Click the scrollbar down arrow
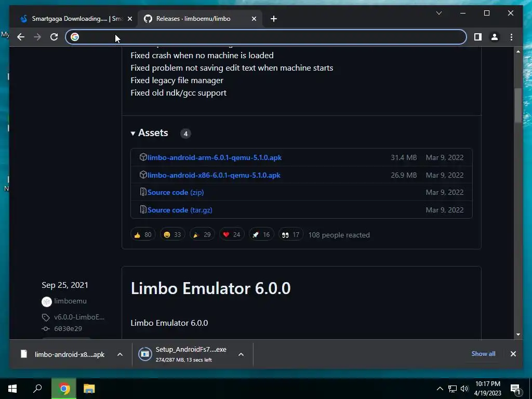This screenshot has width=532, height=399. 518,335
